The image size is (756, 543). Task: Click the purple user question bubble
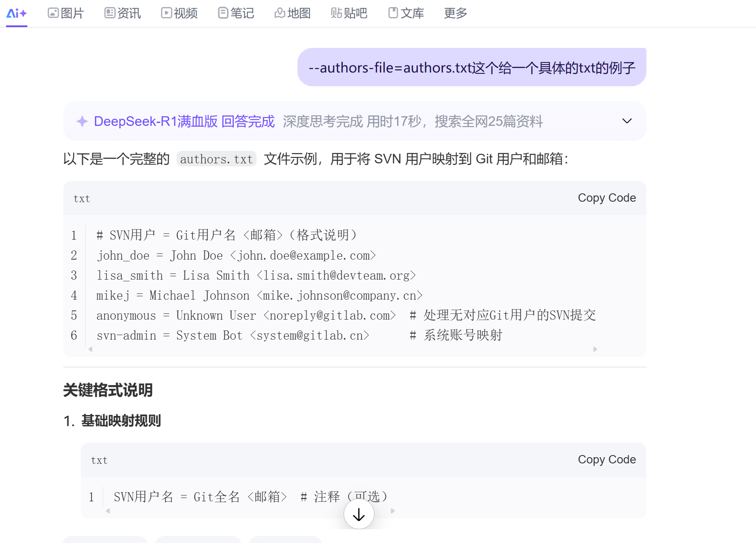471,67
